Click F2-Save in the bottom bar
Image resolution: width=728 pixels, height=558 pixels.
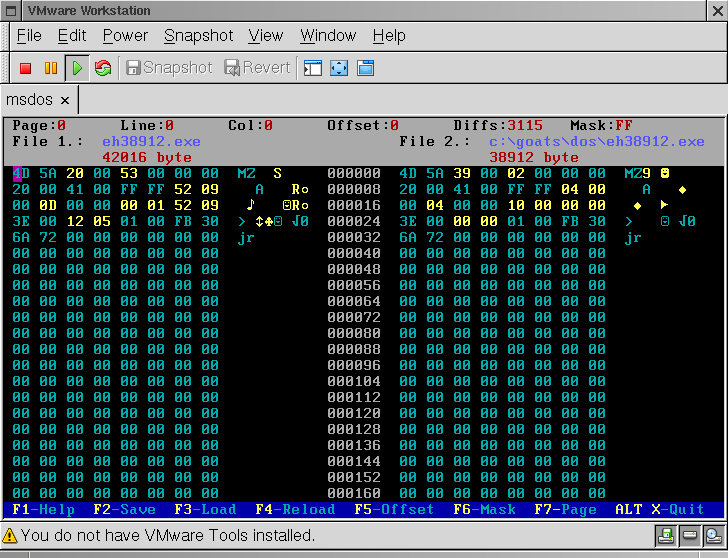pyautogui.click(x=124, y=510)
